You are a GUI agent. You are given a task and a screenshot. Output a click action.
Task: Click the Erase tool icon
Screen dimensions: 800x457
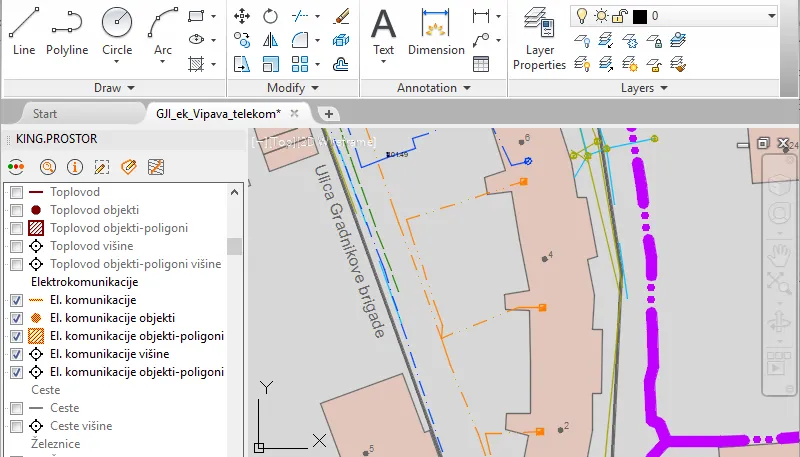coord(341,17)
